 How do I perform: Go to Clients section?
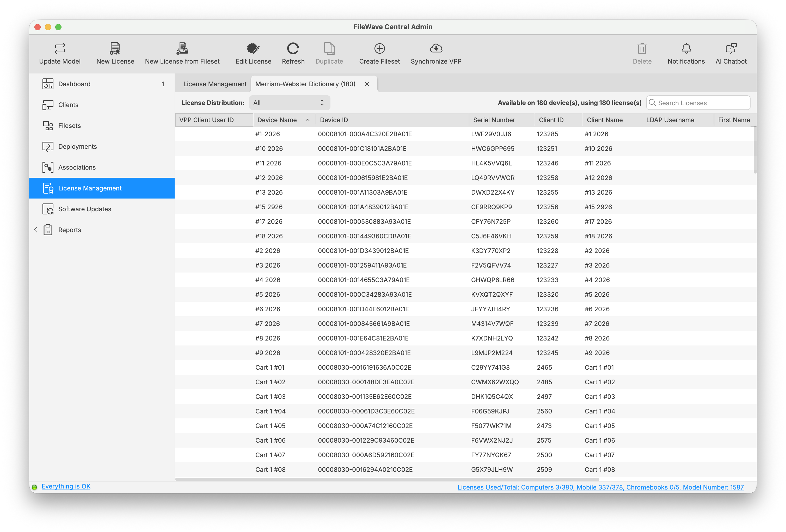click(102, 105)
